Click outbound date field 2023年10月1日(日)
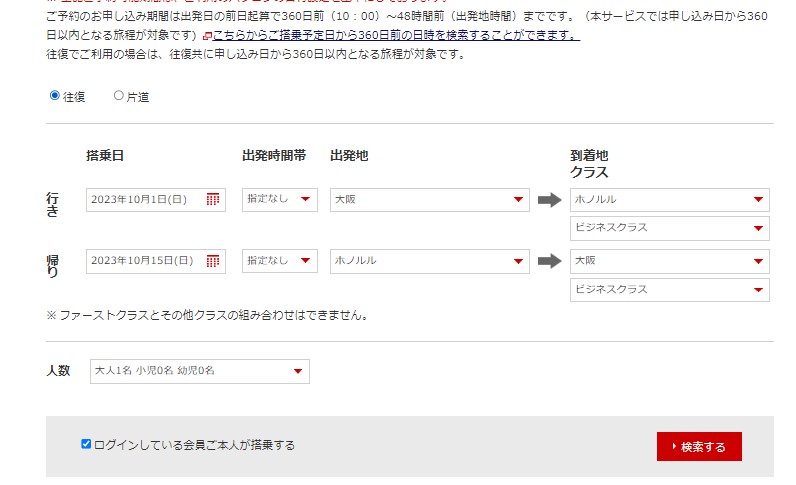The width and height of the screenshot is (796, 485). point(156,200)
